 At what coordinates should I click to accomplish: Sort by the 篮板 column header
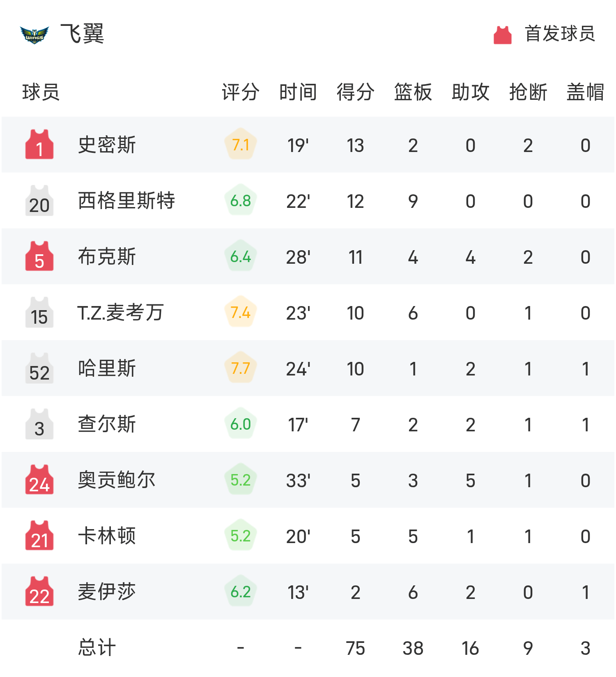click(412, 93)
